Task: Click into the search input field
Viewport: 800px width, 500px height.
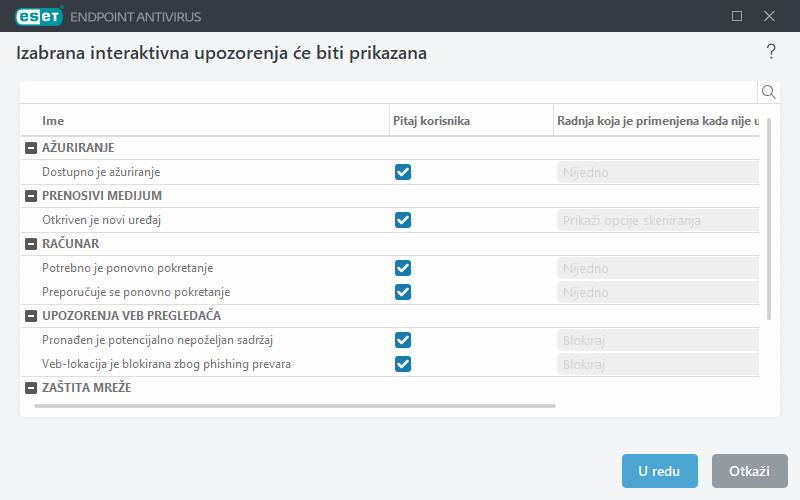Action: [389, 92]
